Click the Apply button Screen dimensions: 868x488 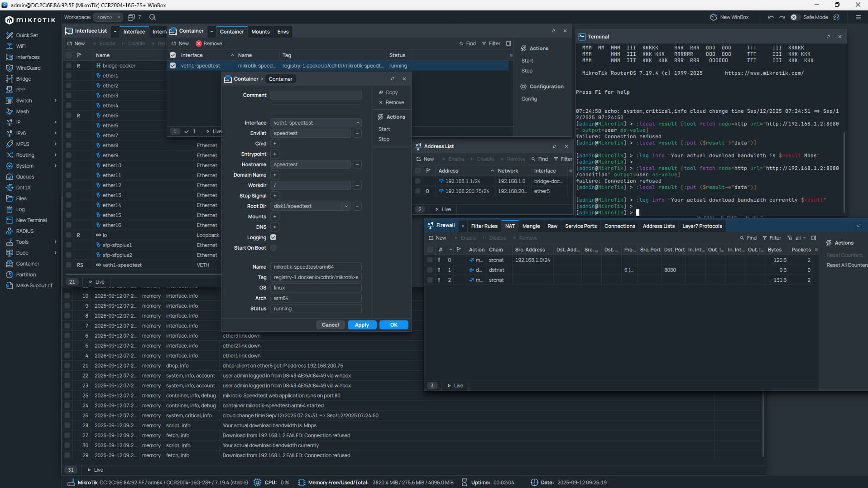tap(362, 325)
